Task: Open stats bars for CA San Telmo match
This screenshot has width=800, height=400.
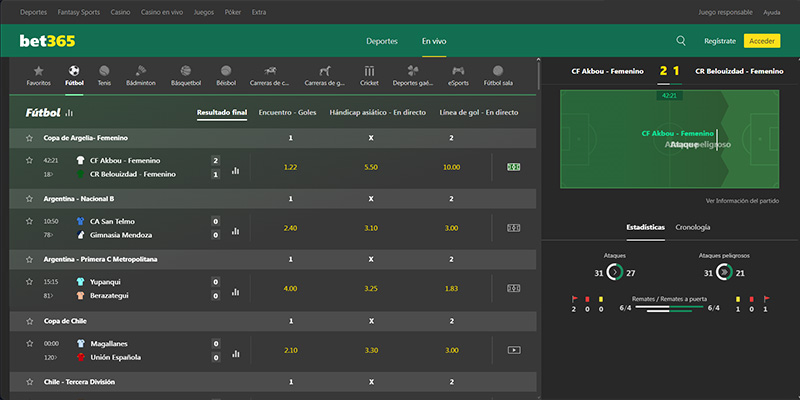Action: tap(235, 231)
